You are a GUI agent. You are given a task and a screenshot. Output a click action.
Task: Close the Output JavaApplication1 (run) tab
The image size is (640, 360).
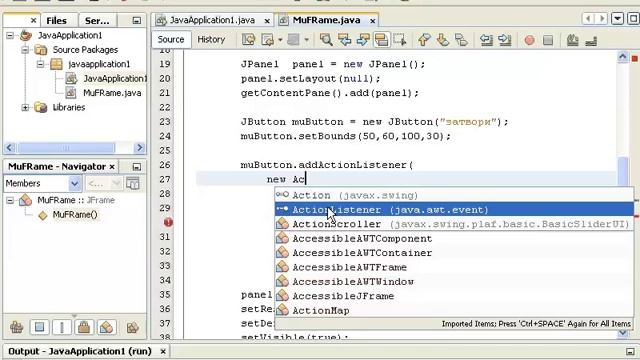(x=163, y=351)
